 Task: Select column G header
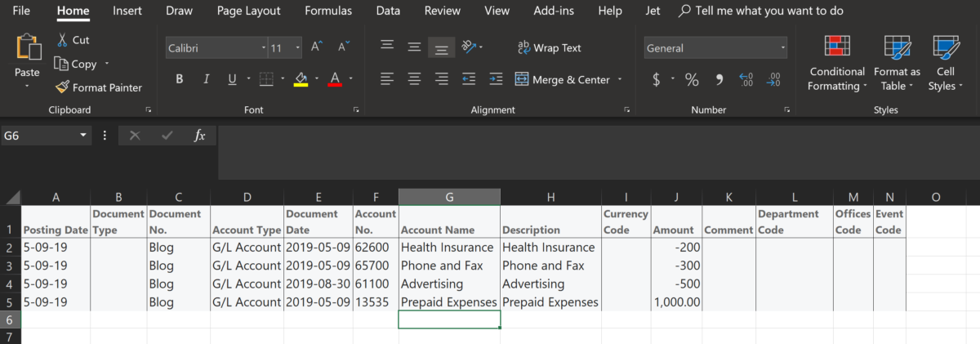449,197
